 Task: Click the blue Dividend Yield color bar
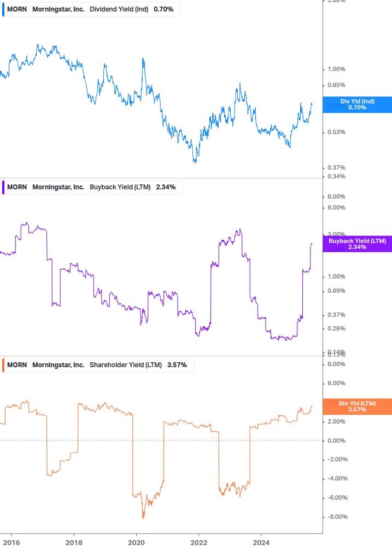(x=3, y=9)
